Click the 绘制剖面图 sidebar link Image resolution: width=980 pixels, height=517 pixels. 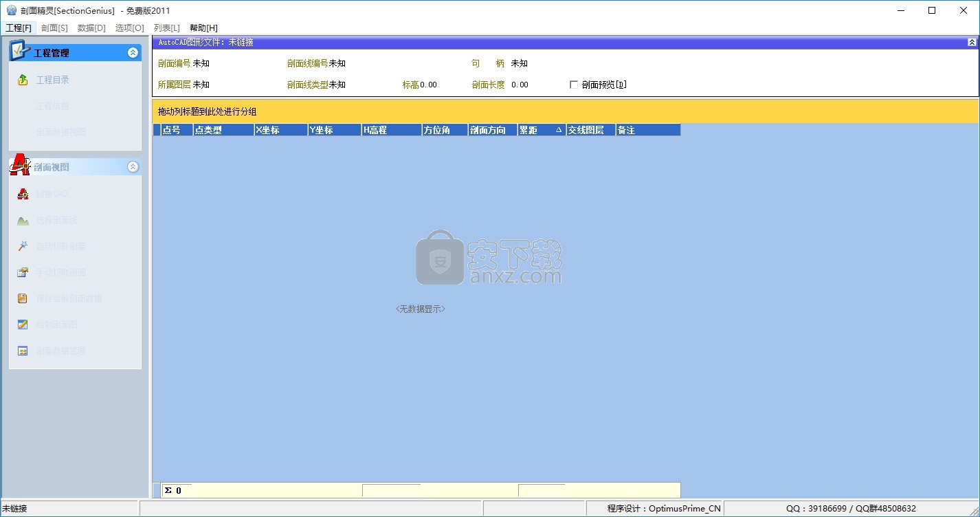tap(57, 324)
